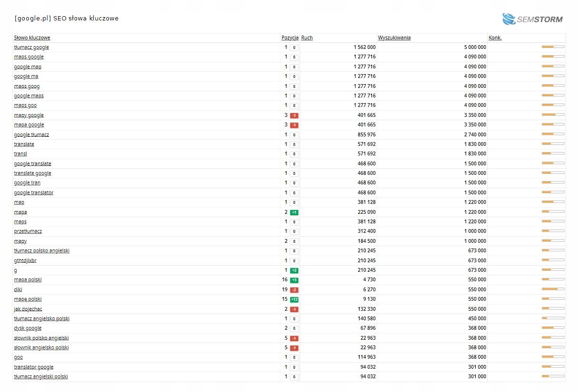This screenshot has width=578, height=392.
Task: Open keyword link google translator
Action: point(34,193)
